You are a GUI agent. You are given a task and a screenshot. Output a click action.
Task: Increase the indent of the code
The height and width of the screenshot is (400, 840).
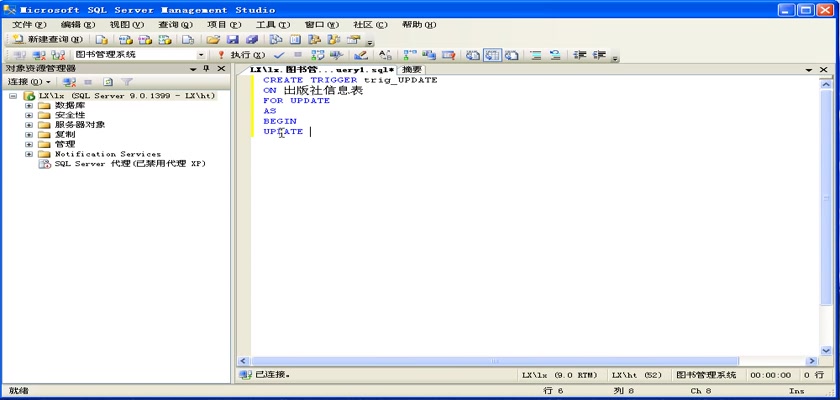tap(599, 55)
